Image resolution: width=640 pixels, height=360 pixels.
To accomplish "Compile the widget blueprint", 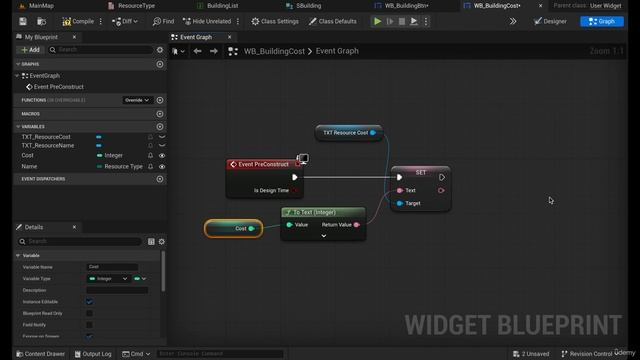I will coord(78,21).
